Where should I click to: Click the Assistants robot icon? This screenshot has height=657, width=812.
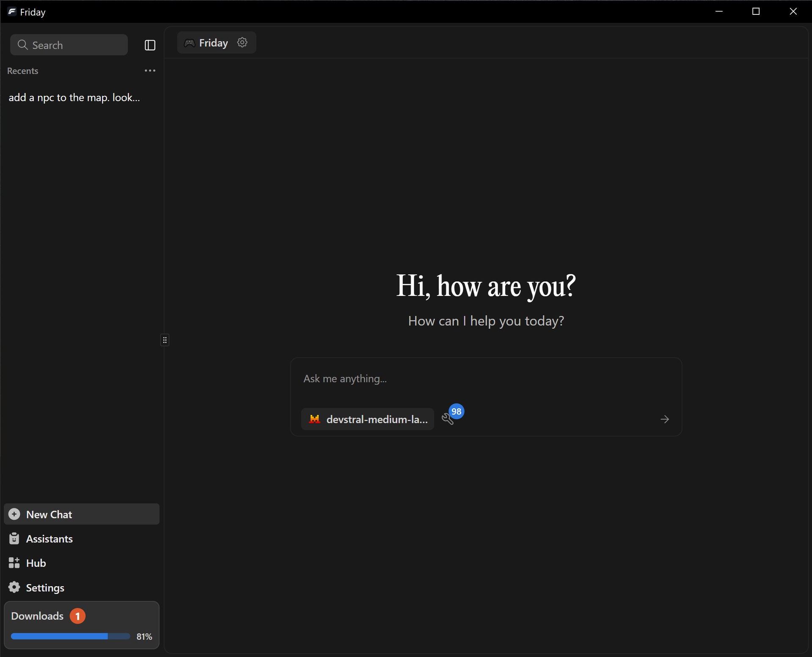coord(14,538)
